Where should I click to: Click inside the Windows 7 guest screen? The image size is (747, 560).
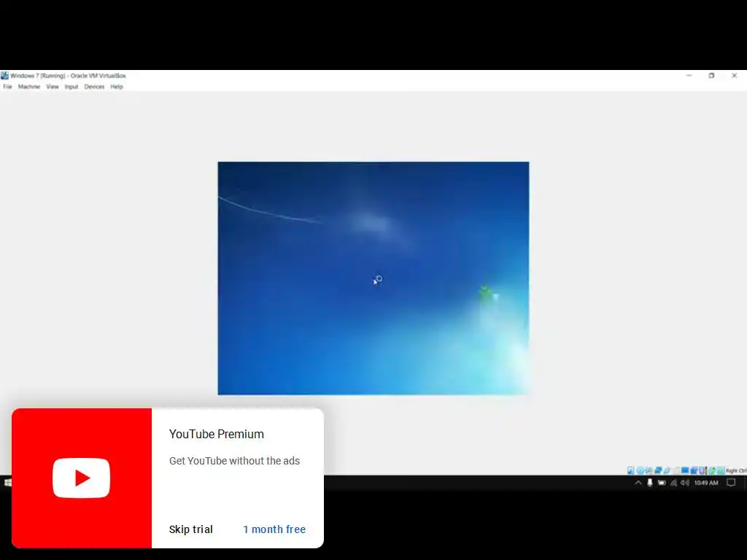[x=373, y=278]
